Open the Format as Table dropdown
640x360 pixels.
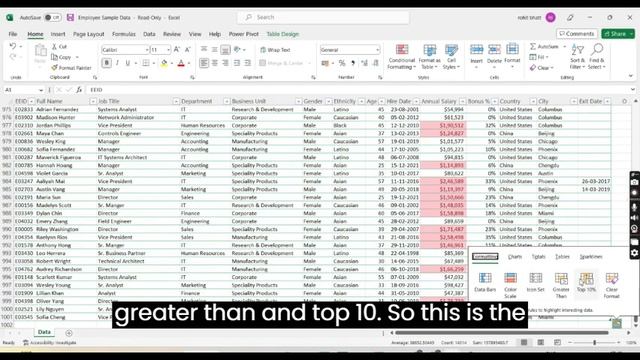click(x=429, y=57)
